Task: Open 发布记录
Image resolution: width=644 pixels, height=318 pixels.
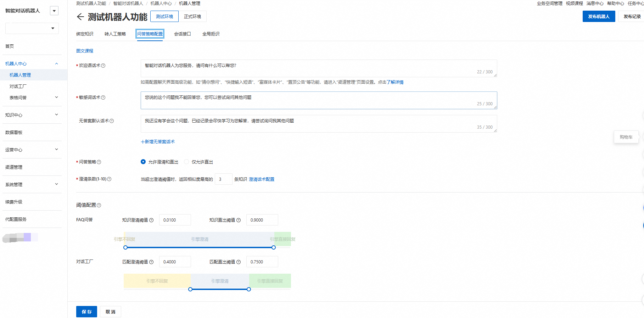Action: coord(632,17)
